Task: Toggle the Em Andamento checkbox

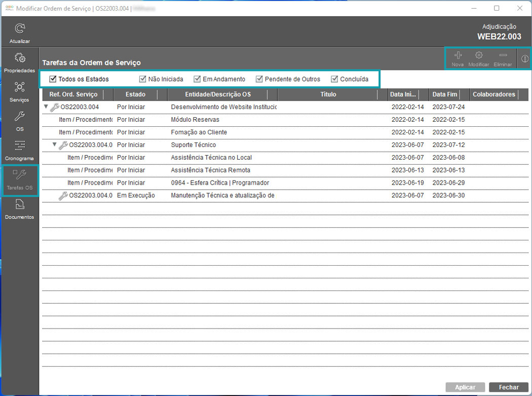Action: tap(198, 79)
